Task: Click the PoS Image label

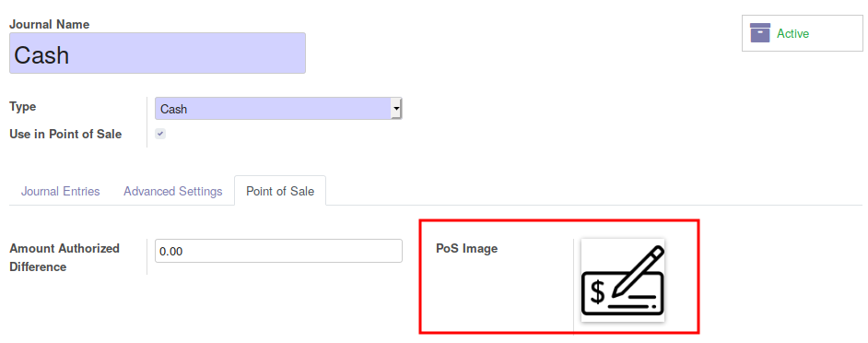Action: (466, 248)
